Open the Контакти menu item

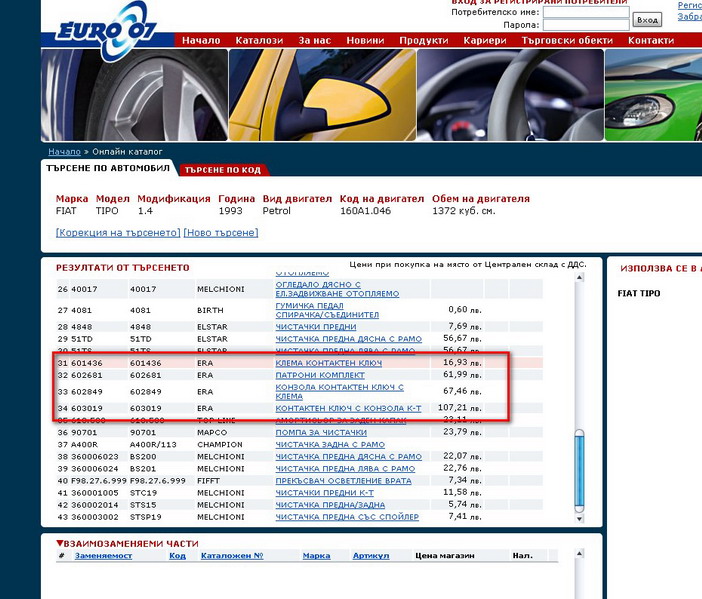pos(650,40)
